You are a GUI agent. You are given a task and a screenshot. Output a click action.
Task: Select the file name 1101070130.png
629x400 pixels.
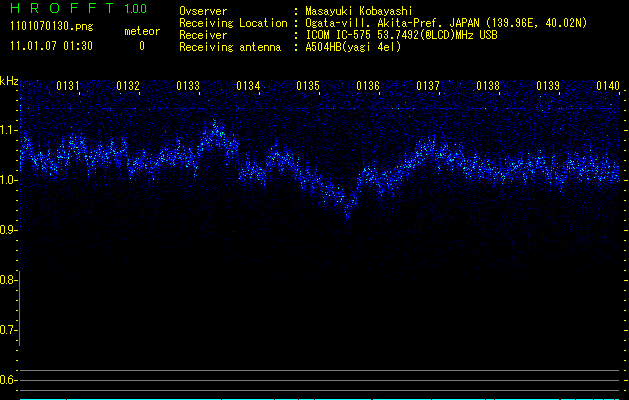[x=51, y=27]
